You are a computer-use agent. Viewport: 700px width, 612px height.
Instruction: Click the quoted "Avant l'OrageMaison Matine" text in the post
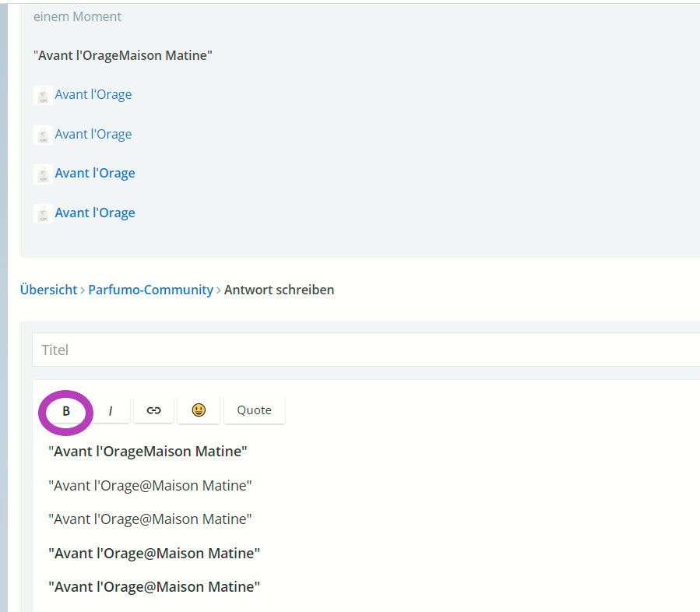pyautogui.click(x=123, y=55)
